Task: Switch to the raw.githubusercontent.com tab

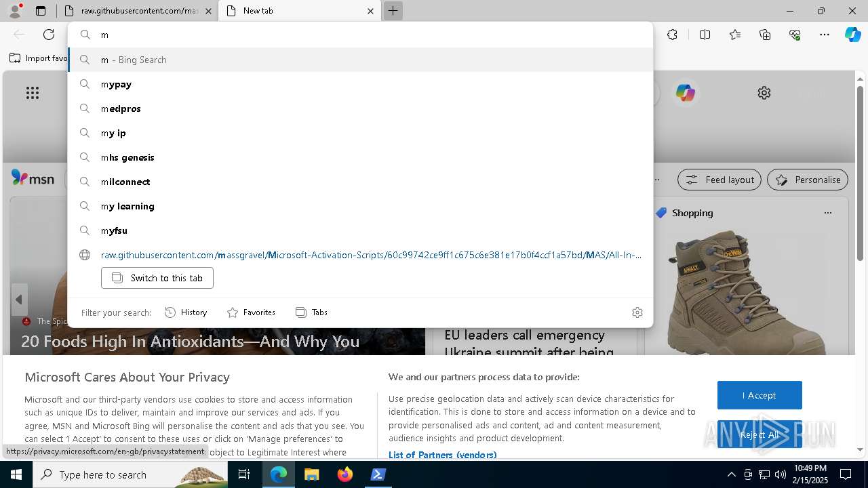Action: coord(138,11)
